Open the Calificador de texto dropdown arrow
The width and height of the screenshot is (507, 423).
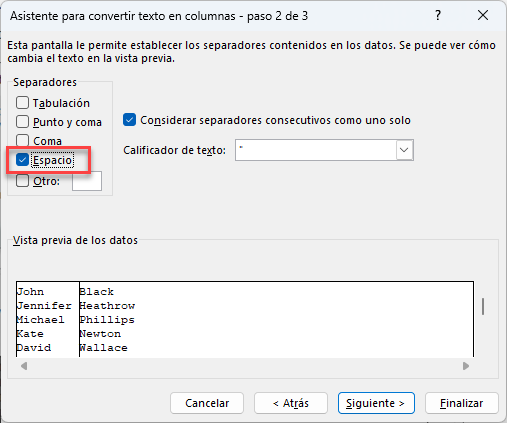click(404, 150)
